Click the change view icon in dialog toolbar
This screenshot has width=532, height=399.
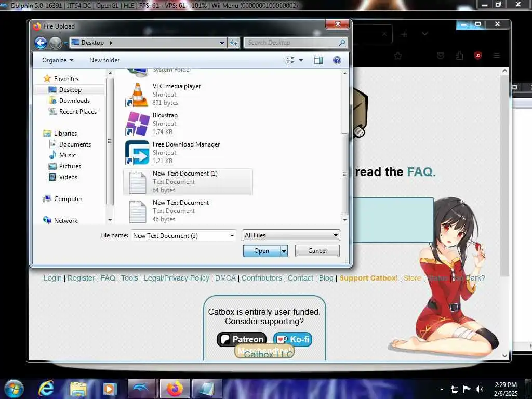[x=290, y=60]
